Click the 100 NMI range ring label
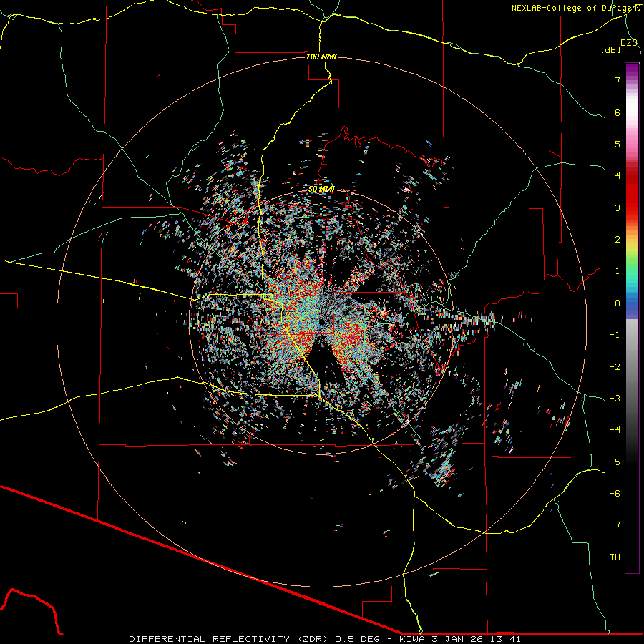Image resolution: width=644 pixels, height=644 pixels. 321,57
